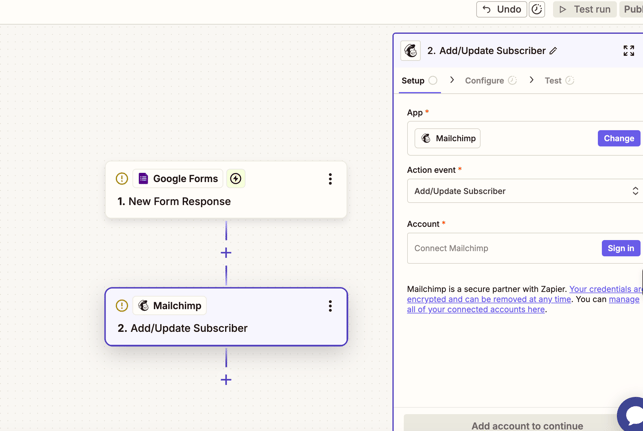Click the Connect Mailchimp account field
This screenshot has width=643, height=431.
(502, 248)
